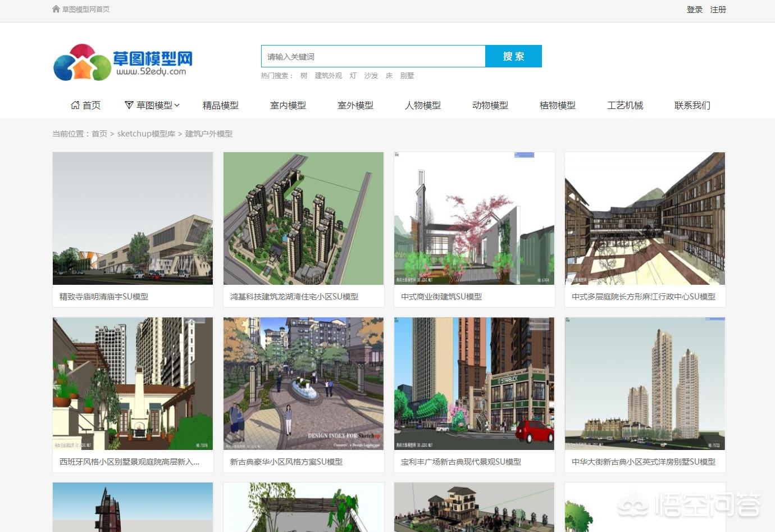Click title text 西班牙风格小区别墅景观庭院高层新入...
775x532 pixels.
coord(129,462)
